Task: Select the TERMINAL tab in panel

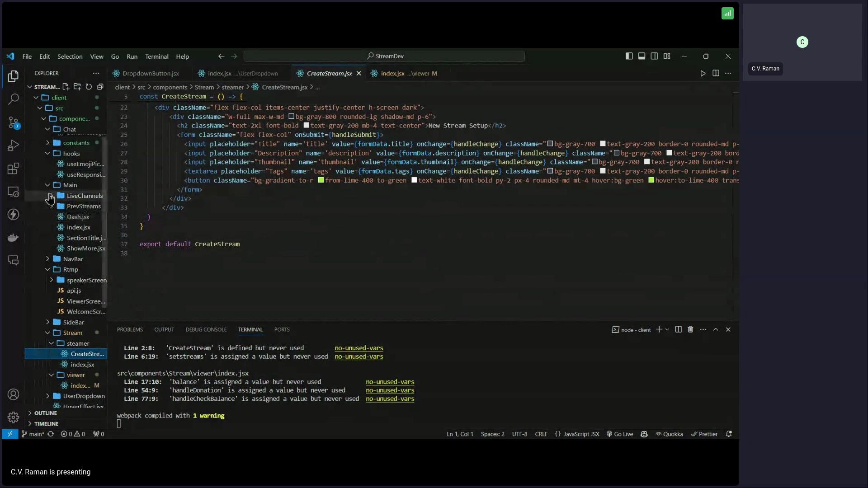Action: pos(250,329)
